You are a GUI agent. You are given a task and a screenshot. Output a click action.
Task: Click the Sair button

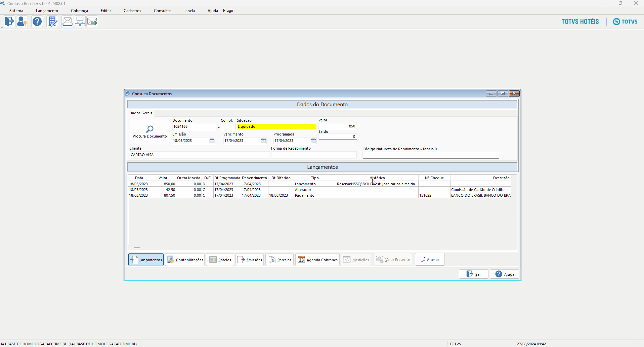(x=474, y=274)
